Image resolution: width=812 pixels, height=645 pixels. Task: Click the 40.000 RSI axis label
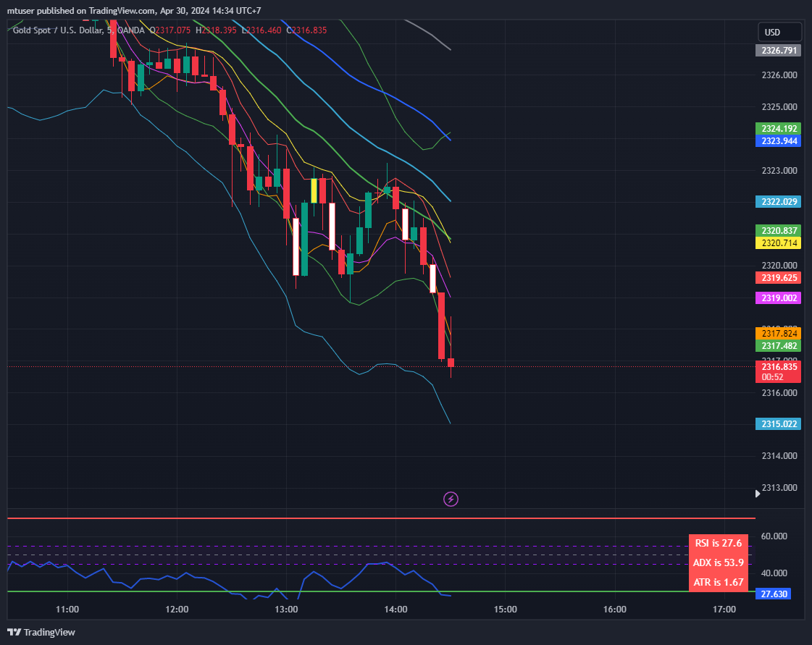pos(774,573)
